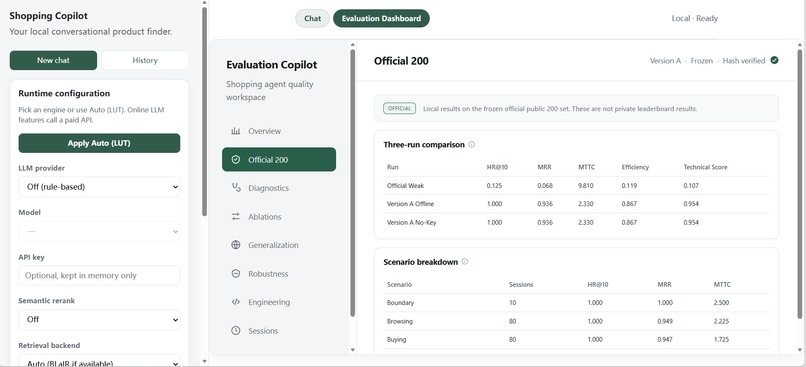Click the Version A No-Key run row
This screenshot has height=367, width=806.
577,223
